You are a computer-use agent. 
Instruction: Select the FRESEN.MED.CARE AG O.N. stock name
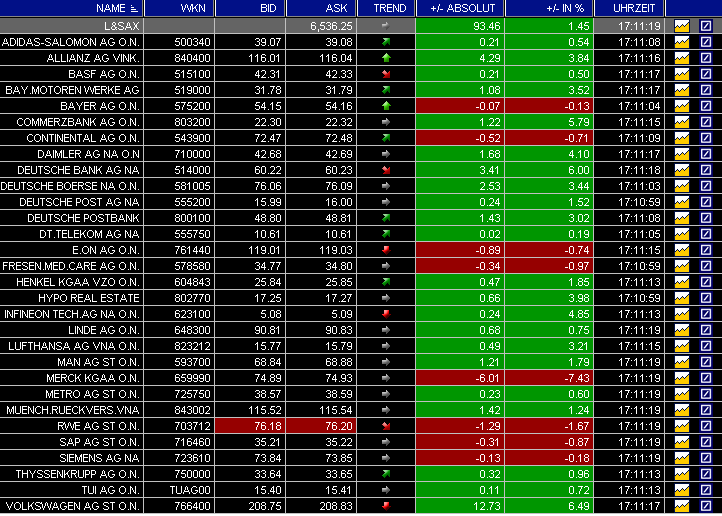[71, 266]
